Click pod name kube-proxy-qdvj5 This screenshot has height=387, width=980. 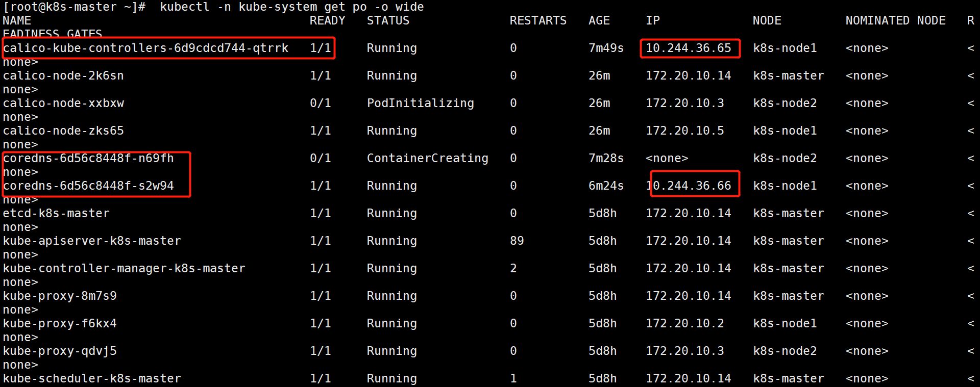click(60, 351)
